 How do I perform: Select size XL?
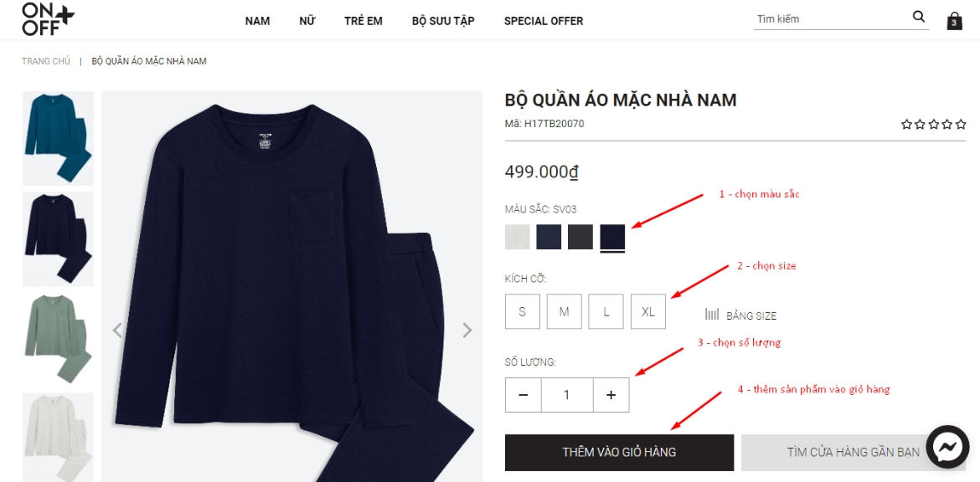(x=648, y=311)
